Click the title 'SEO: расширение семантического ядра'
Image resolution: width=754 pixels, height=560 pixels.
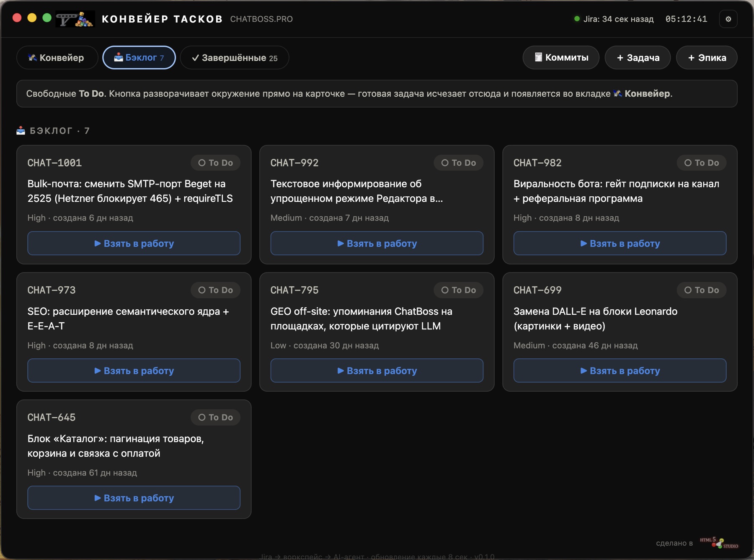click(128, 319)
